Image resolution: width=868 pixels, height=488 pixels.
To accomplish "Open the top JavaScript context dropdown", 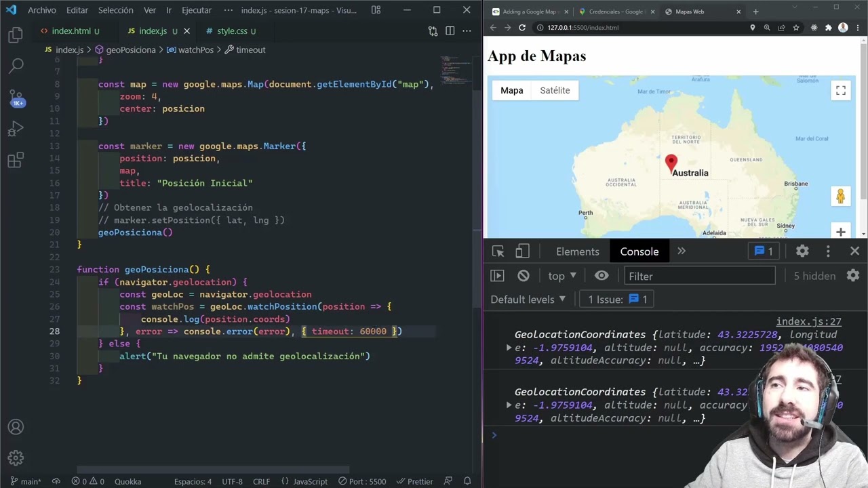I will point(562,276).
